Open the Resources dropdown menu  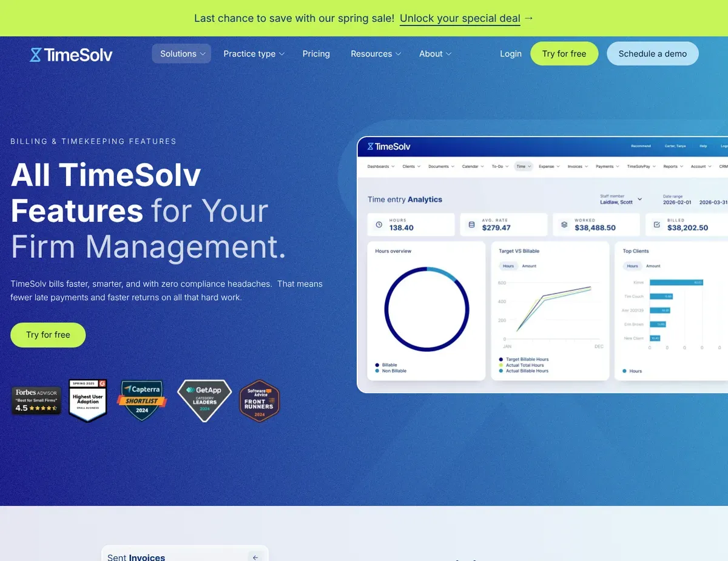click(376, 54)
